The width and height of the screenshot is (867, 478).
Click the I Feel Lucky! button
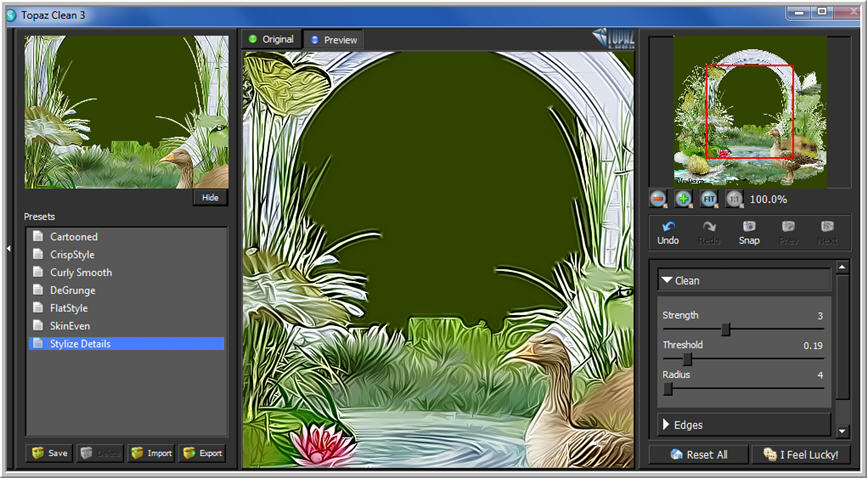pos(801,455)
